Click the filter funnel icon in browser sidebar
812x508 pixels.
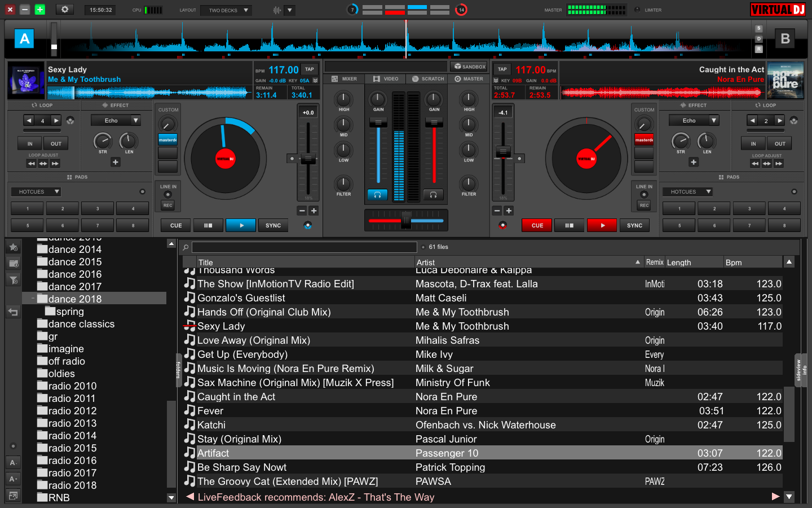(x=14, y=280)
